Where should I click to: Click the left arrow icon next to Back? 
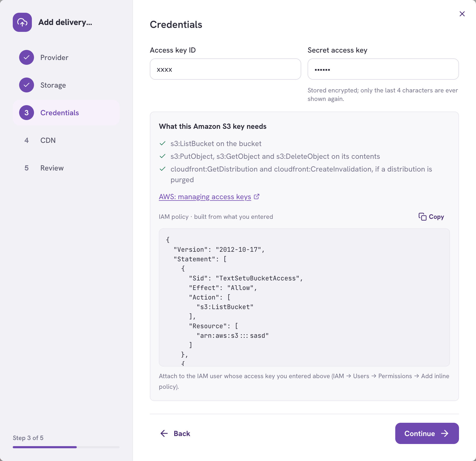pyautogui.click(x=164, y=433)
